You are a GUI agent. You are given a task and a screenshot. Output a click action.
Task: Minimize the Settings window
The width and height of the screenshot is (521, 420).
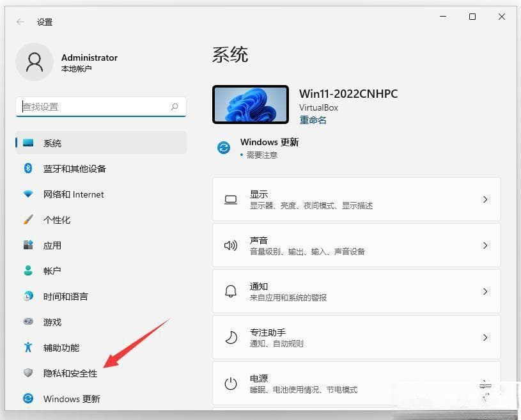click(443, 16)
